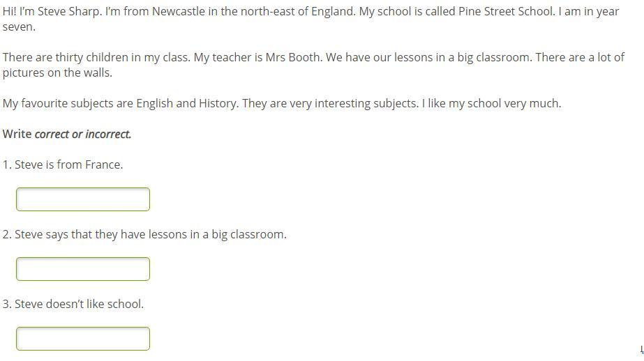Select the input box below "Steve doesn't like school"
The image size is (644, 361).
click(83, 339)
